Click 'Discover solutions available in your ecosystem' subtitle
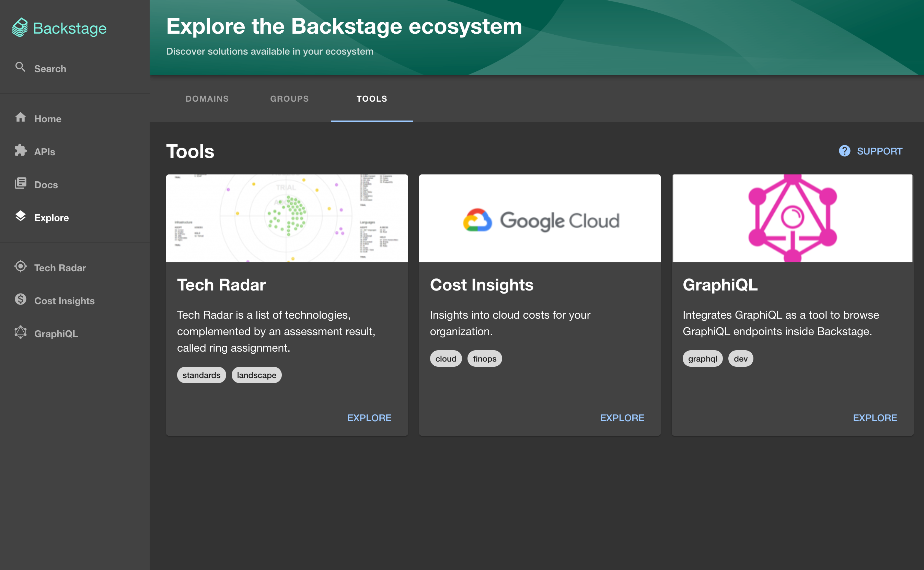 click(270, 51)
